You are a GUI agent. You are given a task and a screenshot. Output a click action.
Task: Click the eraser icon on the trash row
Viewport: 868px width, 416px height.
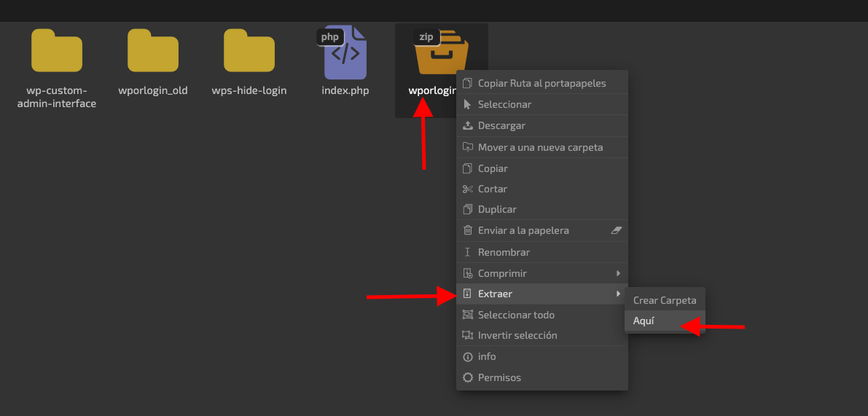coord(617,230)
